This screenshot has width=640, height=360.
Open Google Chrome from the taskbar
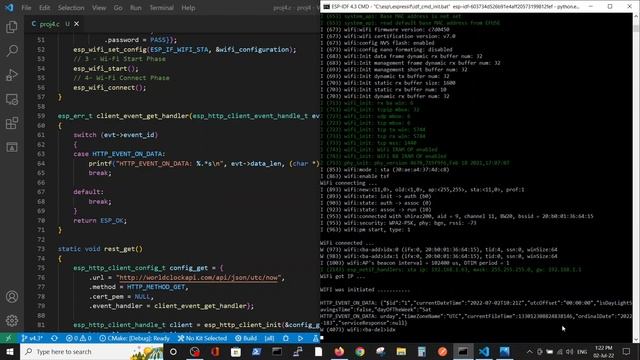coord(360,351)
